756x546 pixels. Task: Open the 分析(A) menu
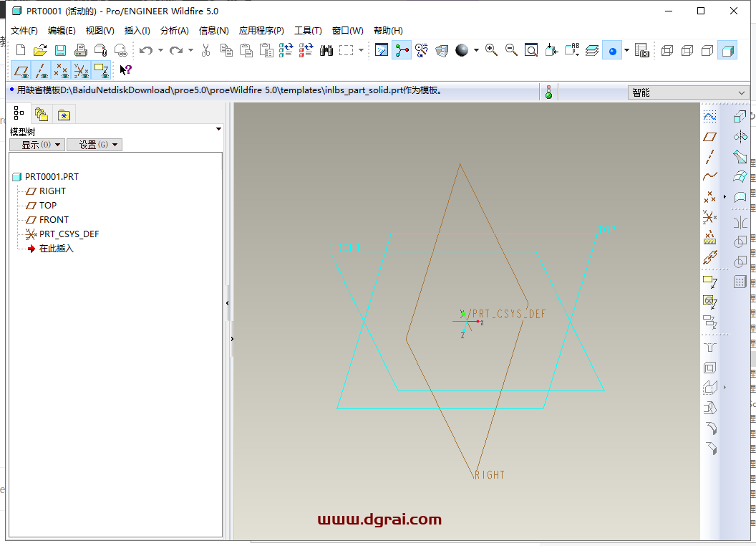point(175,30)
